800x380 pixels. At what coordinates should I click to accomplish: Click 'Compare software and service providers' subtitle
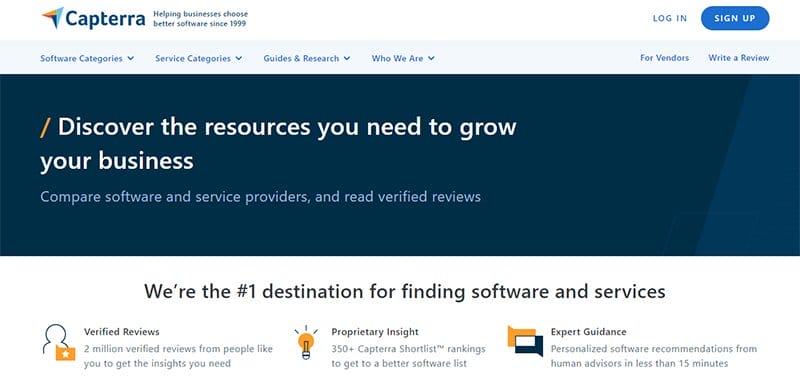coord(260,197)
